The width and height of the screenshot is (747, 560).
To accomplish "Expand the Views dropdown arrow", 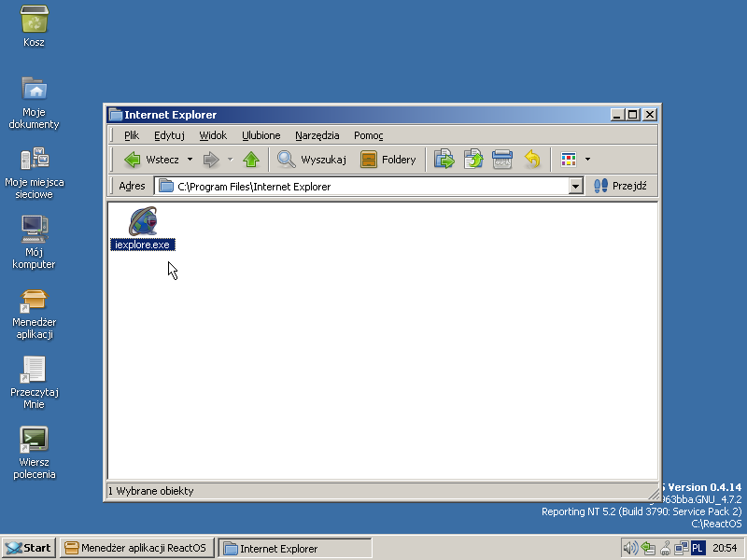I will pos(587,160).
